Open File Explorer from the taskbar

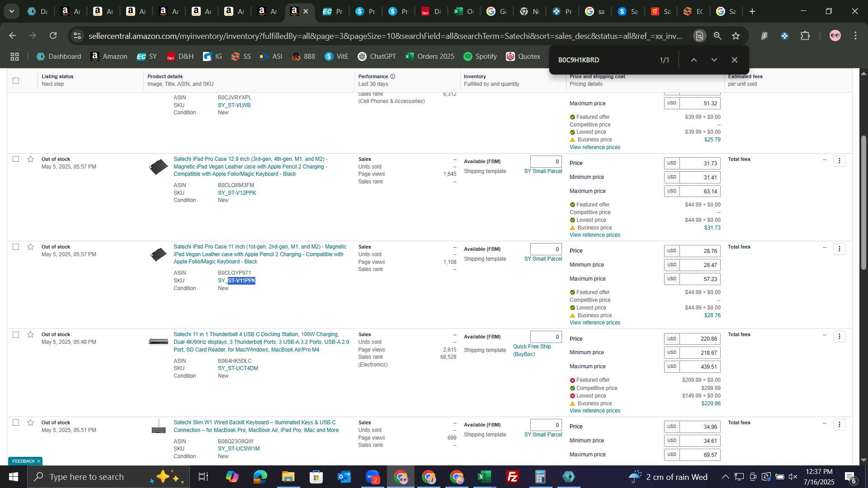[288, 477]
